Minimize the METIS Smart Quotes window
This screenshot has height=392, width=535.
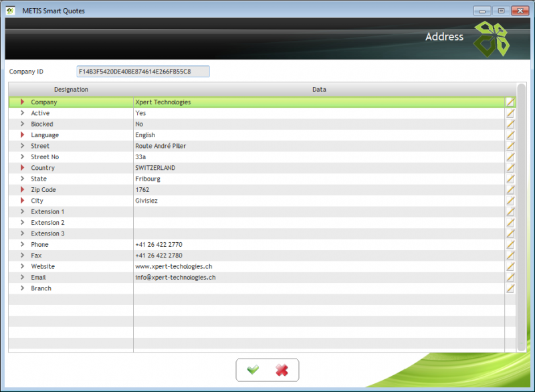coord(482,11)
